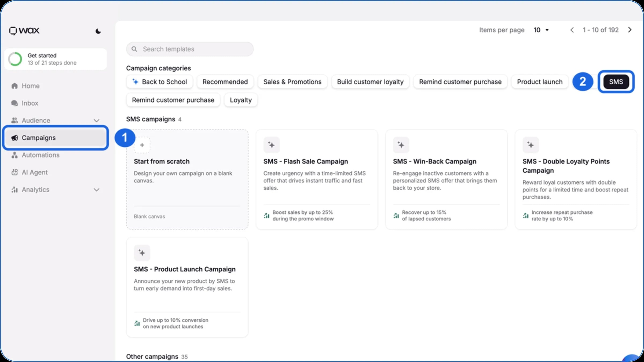This screenshot has height=362, width=644.
Task: Toggle dark mode moon icon
Action: point(98,31)
